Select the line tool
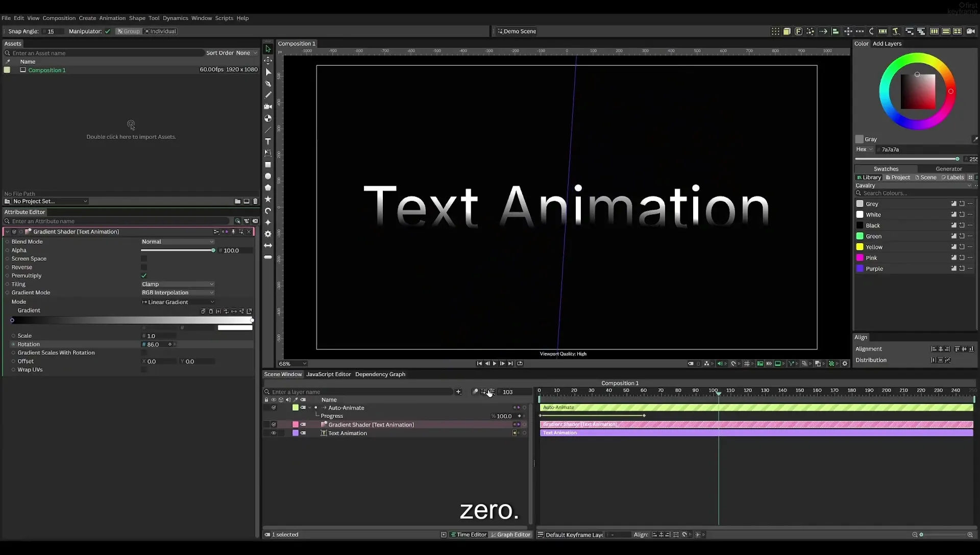The width and height of the screenshot is (980, 555). 268,130
